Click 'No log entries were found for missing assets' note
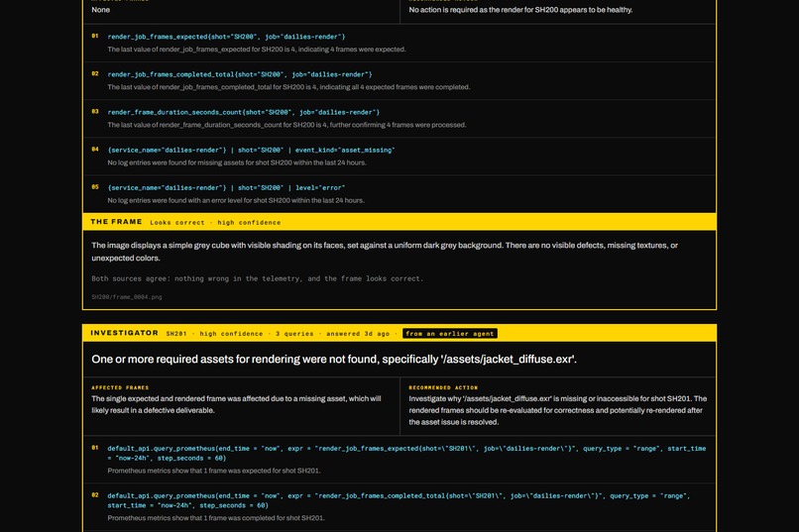 tap(237, 162)
